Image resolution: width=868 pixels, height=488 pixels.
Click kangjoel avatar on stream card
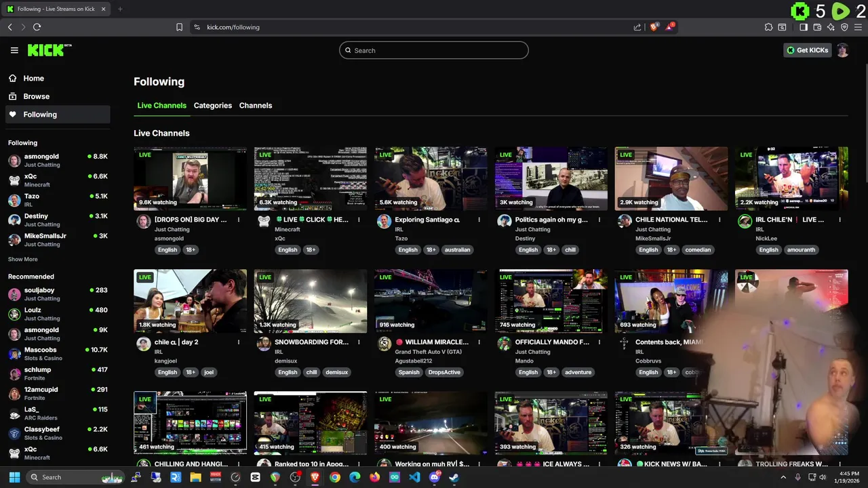(143, 344)
